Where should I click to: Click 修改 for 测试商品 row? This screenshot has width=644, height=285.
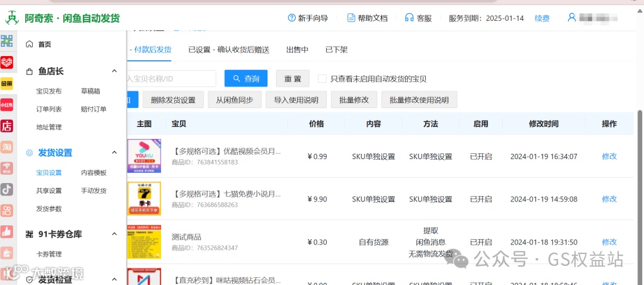pos(609,242)
